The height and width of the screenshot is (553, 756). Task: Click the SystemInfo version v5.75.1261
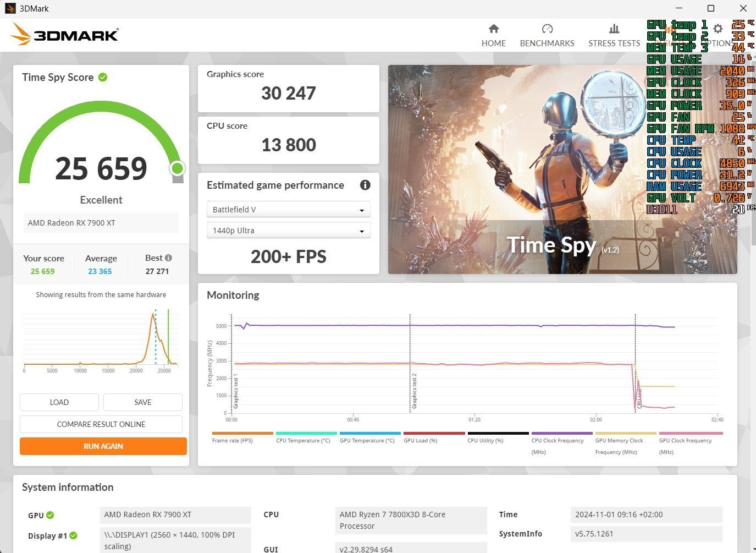(x=646, y=534)
